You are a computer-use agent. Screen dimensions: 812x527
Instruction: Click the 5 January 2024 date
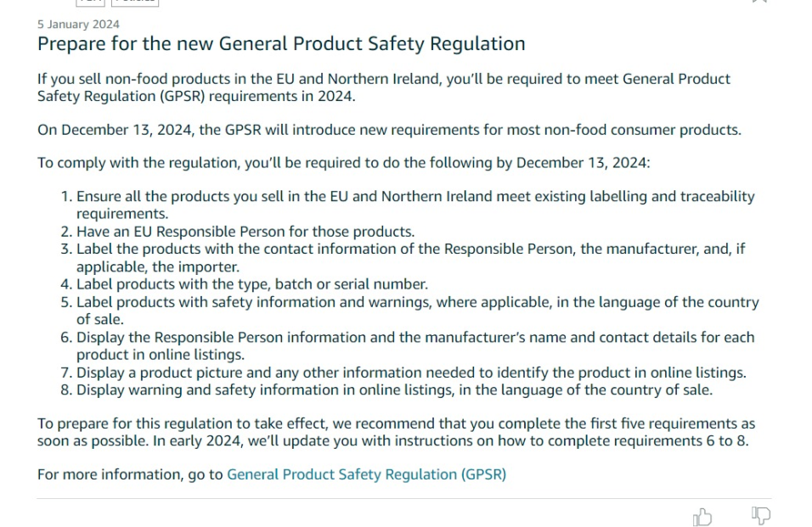point(78,25)
